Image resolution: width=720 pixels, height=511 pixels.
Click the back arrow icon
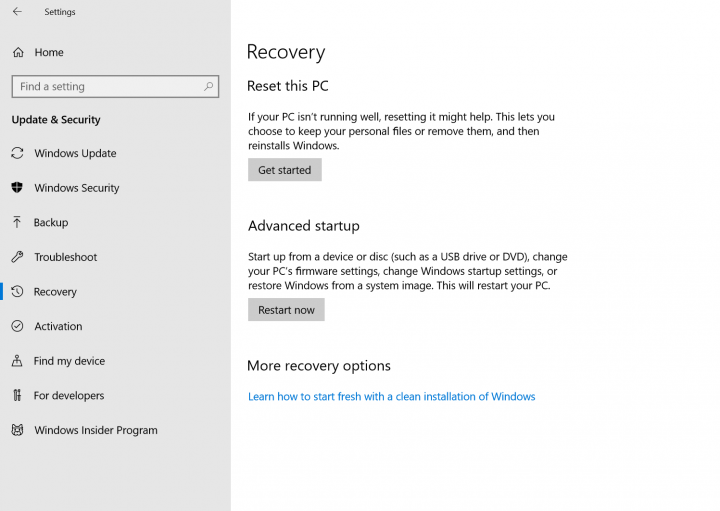pos(17,11)
